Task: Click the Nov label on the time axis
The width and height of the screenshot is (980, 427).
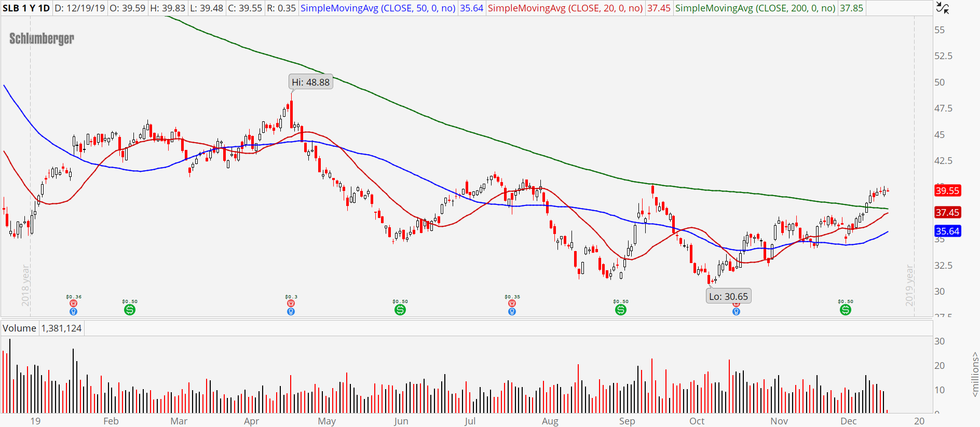Action: (779, 421)
